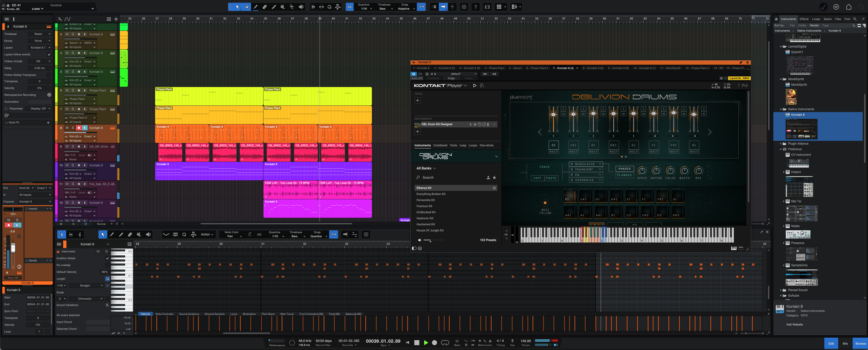Screen dimensions: 868x350
Task: Select the Bend tool in the top toolbar
Action: pyautogui.click(x=292, y=7)
